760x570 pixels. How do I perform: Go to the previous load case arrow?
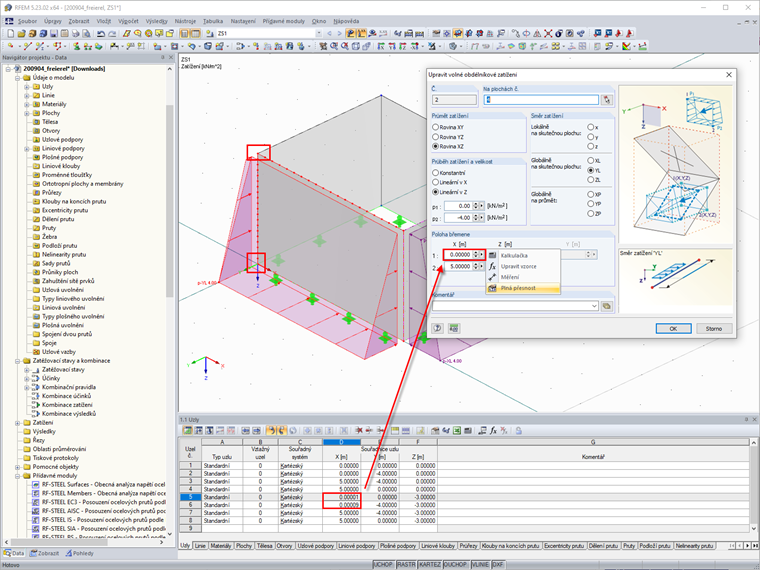330,33
